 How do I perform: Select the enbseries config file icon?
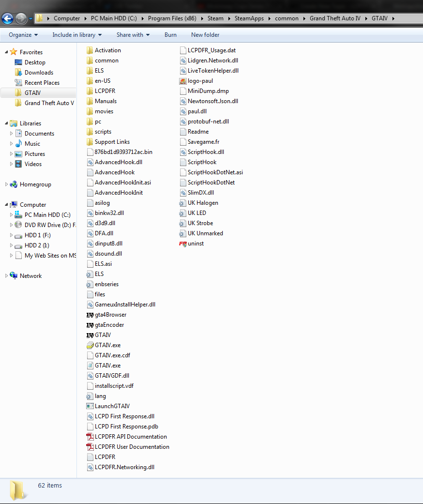coord(90,285)
